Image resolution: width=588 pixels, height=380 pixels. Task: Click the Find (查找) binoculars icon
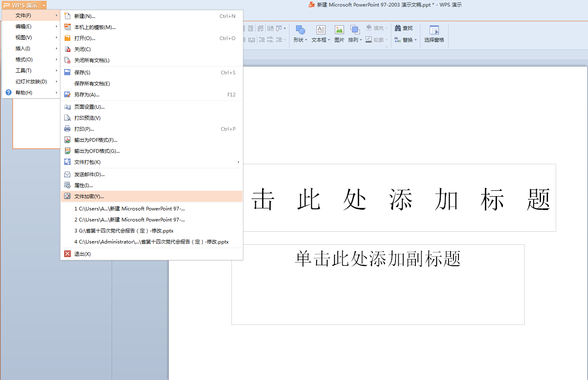click(x=397, y=28)
